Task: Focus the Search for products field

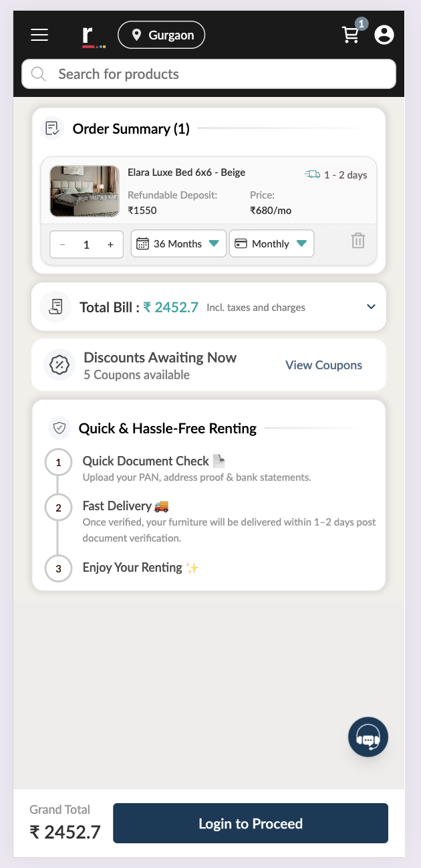Action: click(209, 74)
